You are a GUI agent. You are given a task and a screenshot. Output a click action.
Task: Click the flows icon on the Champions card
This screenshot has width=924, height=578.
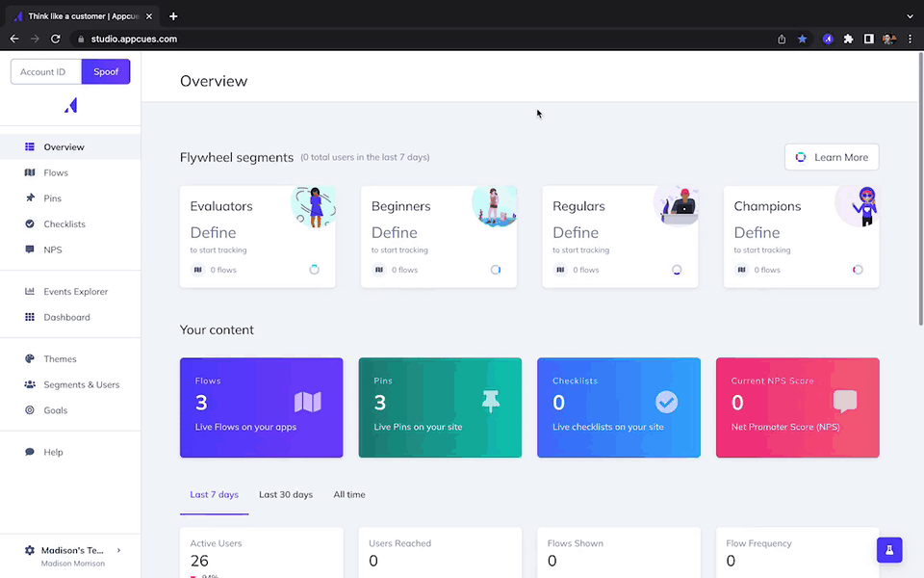point(741,270)
